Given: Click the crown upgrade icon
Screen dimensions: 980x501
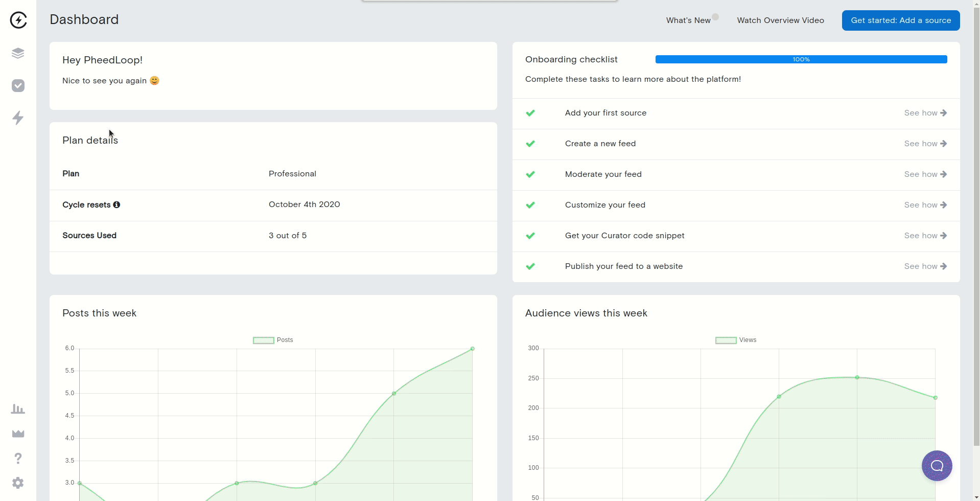Looking at the screenshot, I should click(18, 434).
